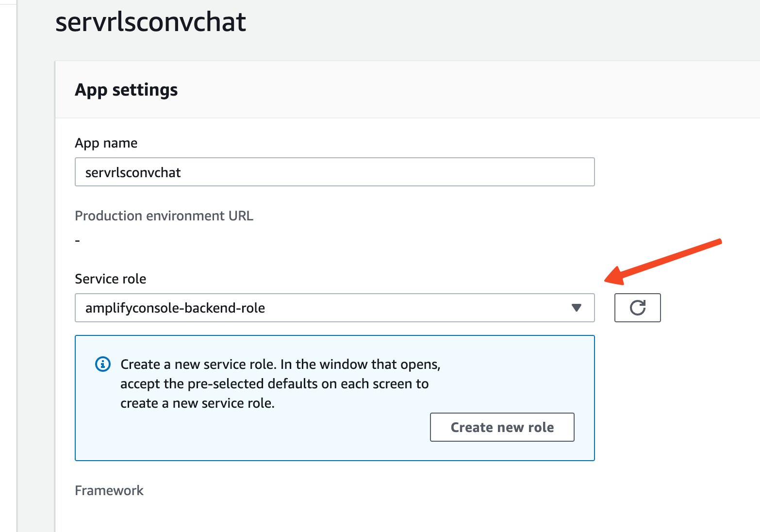Open the Service role dropdown arrow
The width and height of the screenshot is (760, 532).
(577, 308)
